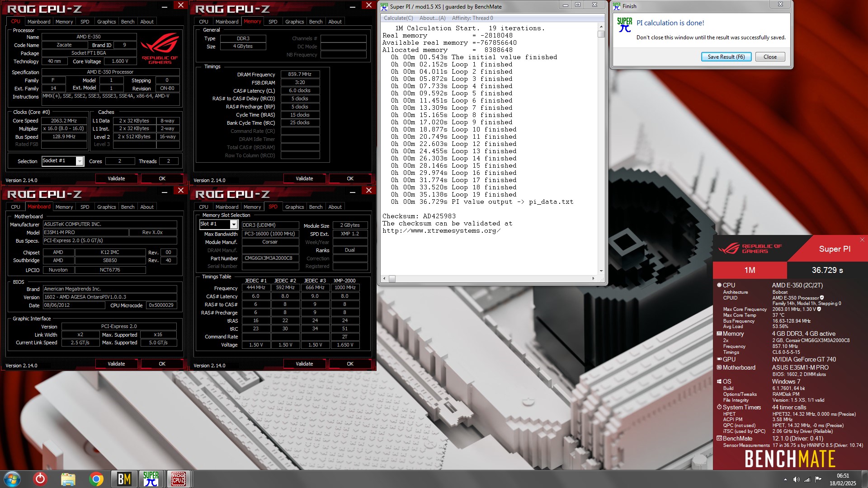
Task: Open Windows Explorer from the taskbar
Action: click(x=68, y=479)
